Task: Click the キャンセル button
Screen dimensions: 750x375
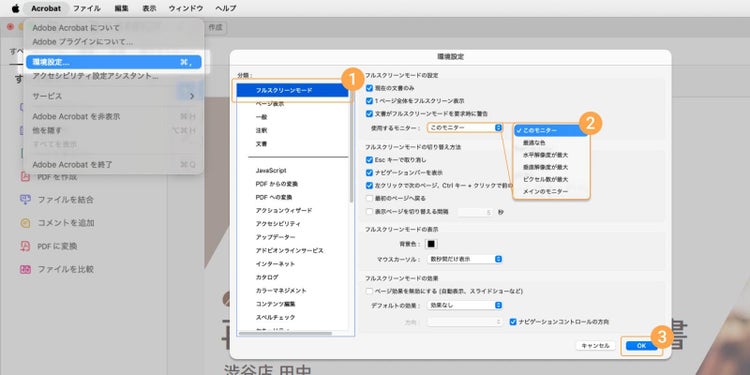Action: pos(595,345)
